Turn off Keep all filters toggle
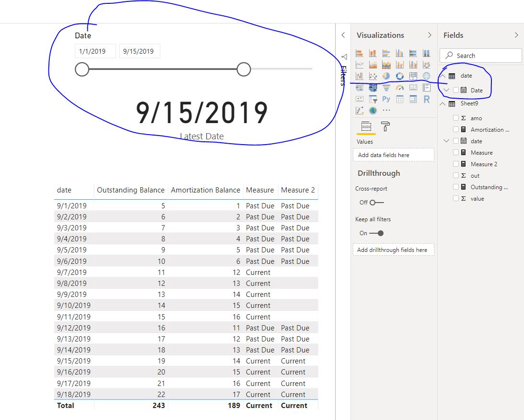 coord(377,233)
